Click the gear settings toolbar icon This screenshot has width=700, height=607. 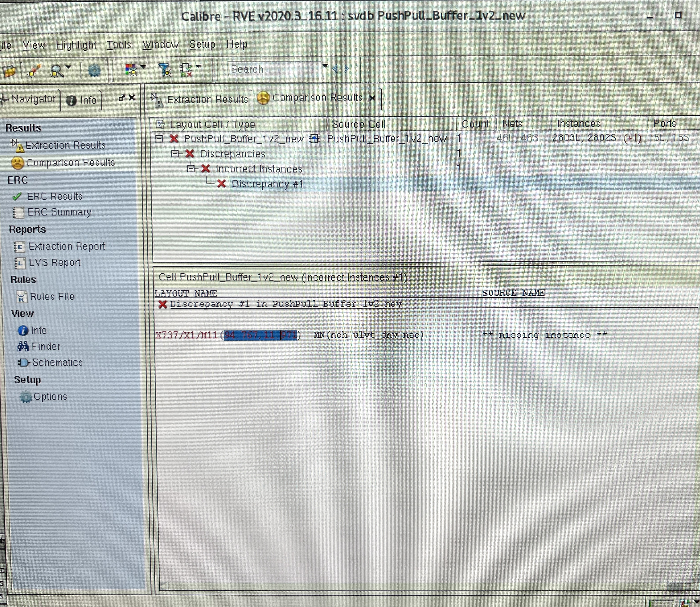pos(94,71)
